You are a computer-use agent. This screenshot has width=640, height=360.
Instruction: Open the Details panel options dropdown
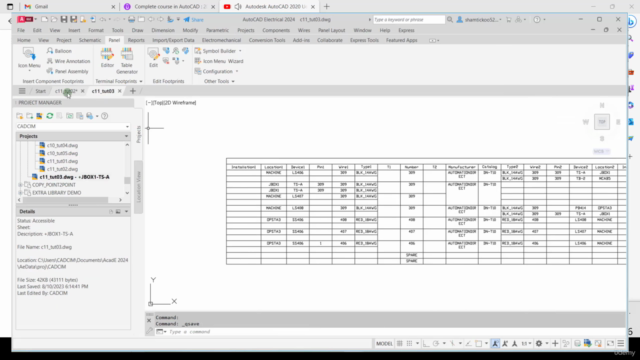(126, 211)
